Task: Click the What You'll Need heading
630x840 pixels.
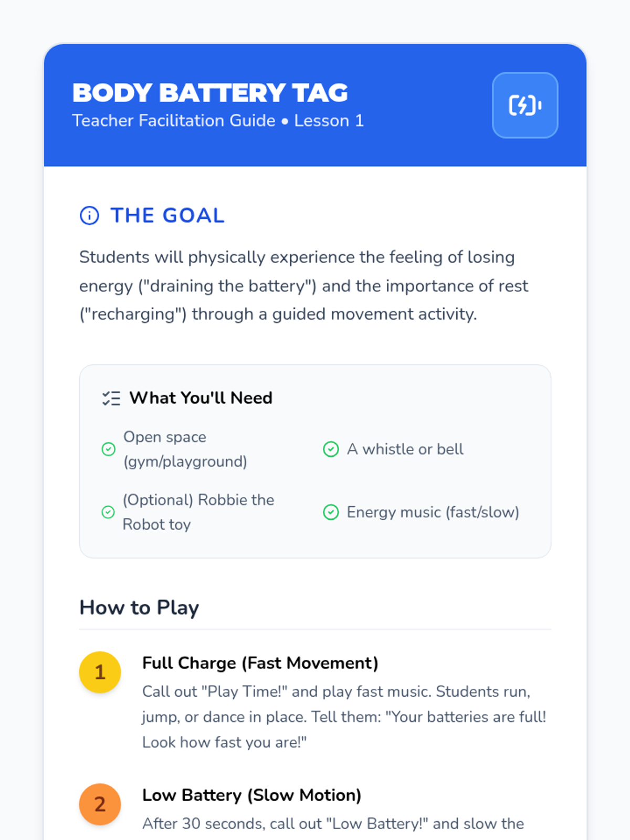Action: coord(201,398)
